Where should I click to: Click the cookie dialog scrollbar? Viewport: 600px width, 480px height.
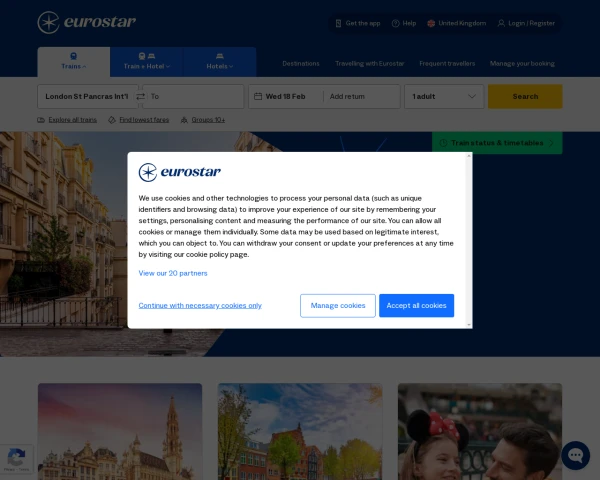(469, 240)
